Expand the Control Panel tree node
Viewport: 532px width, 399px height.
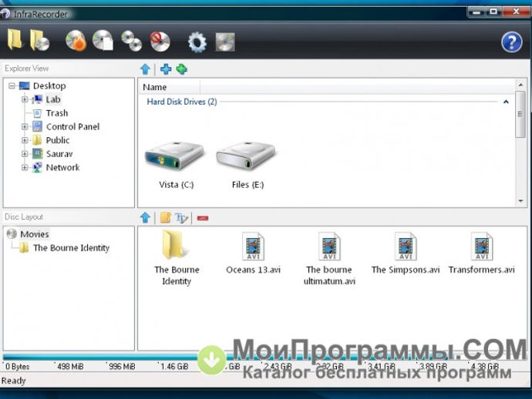tap(25, 126)
